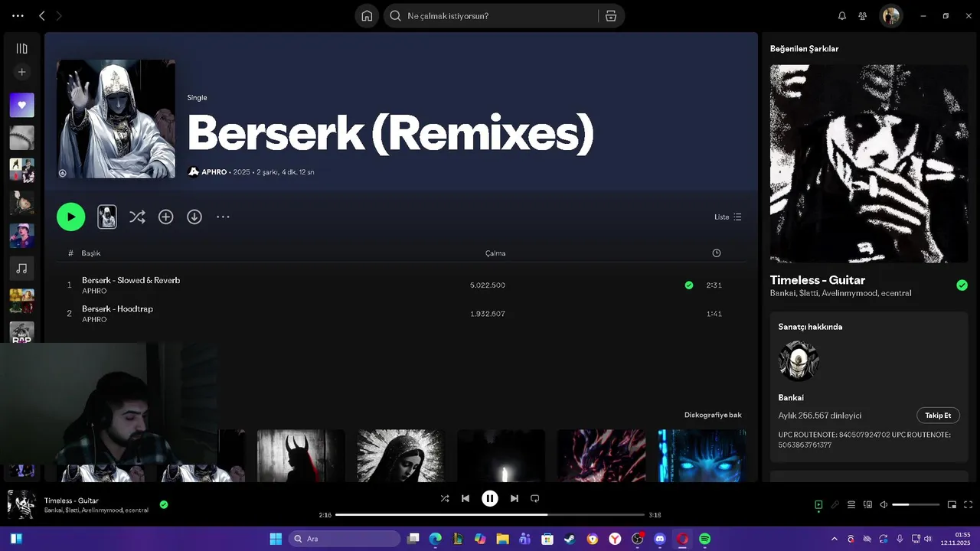Viewport: 980px width, 551px height.
Task: Toggle liked checkmark beside Timeless - Guitar panel title
Action: [x=962, y=285]
